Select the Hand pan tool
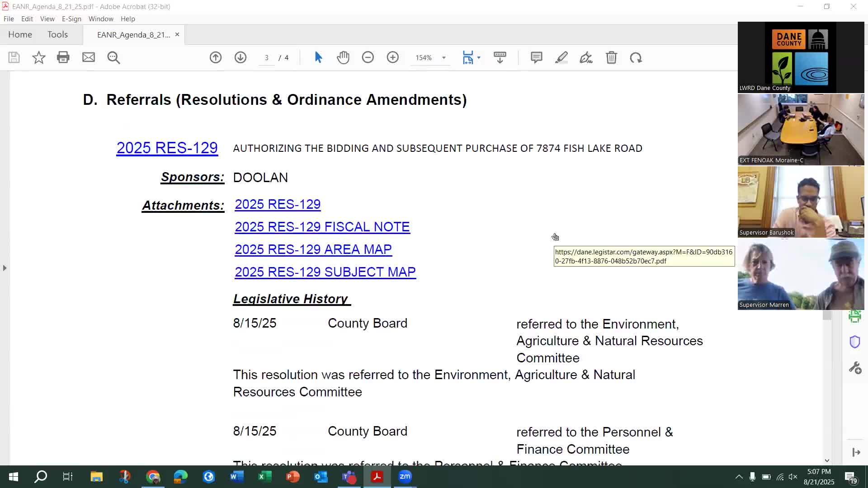868x488 pixels. 343,57
